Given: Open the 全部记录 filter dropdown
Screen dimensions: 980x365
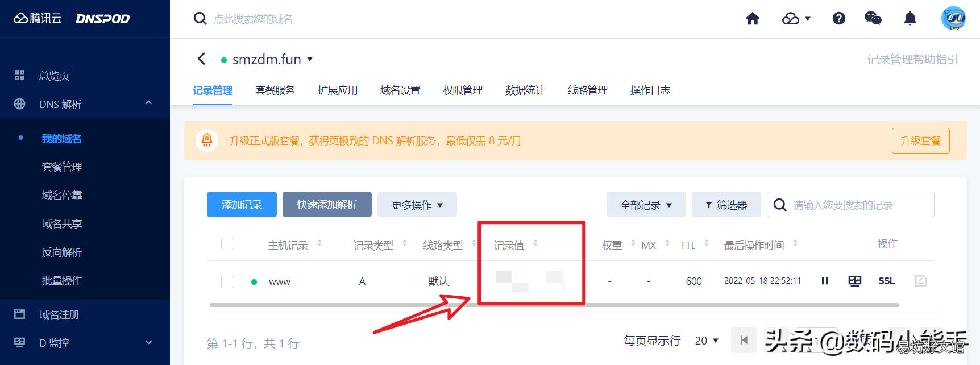Looking at the screenshot, I should (x=646, y=205).
